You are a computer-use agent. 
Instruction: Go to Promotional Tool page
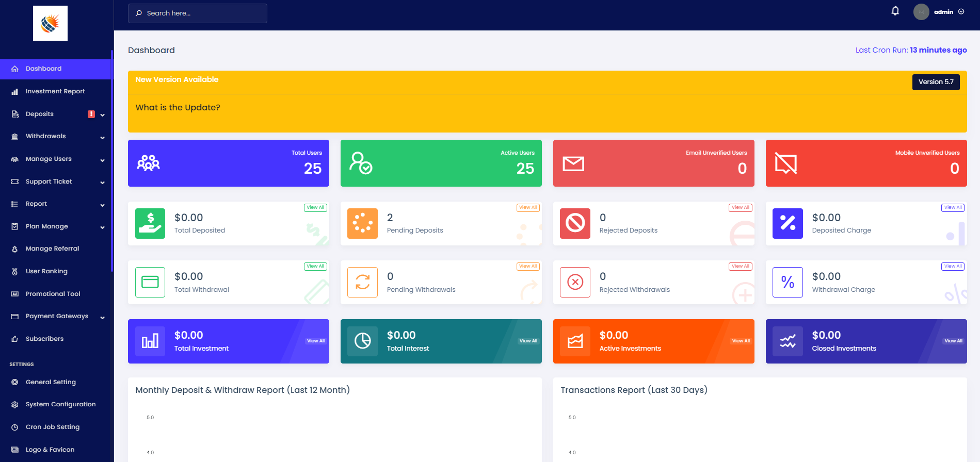pyautogui.click(x=53, y=294)
